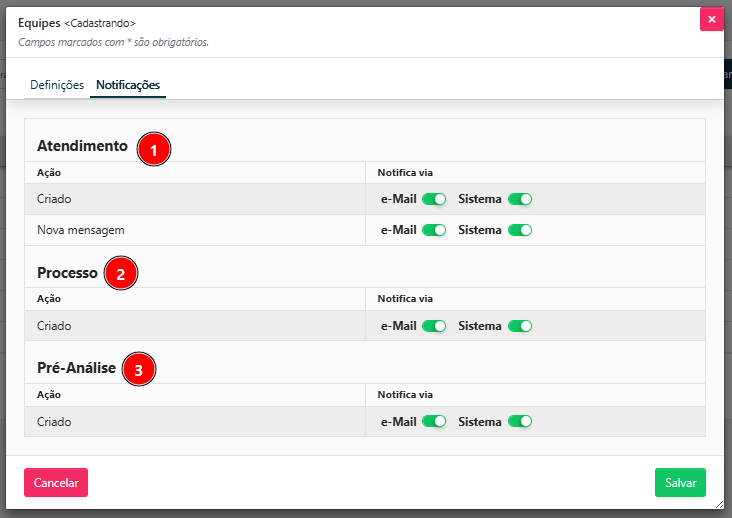Toggle Sistema notification for Atendimento Criado
The height and width of the screenshot is (518, 732).
click(x=520, y=199)
